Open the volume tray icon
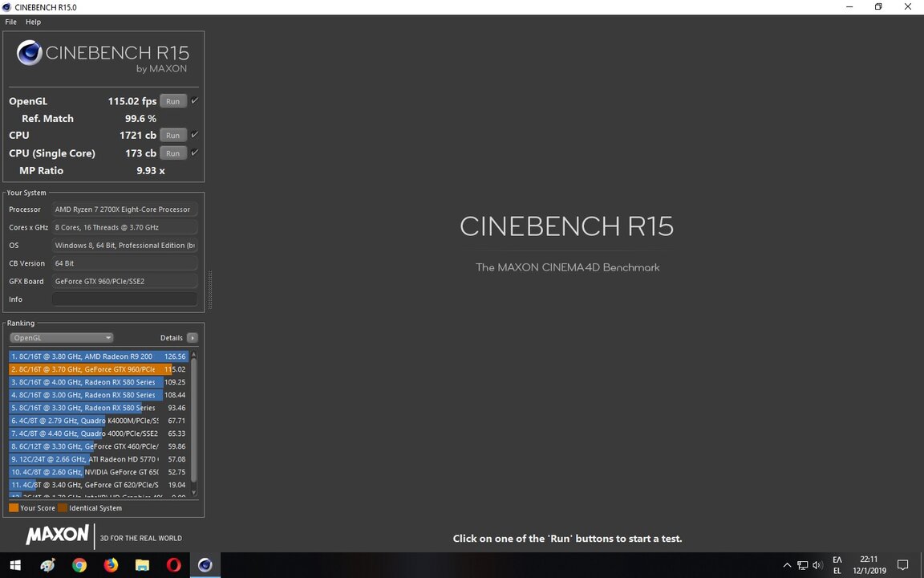 (x=817, y=565)
